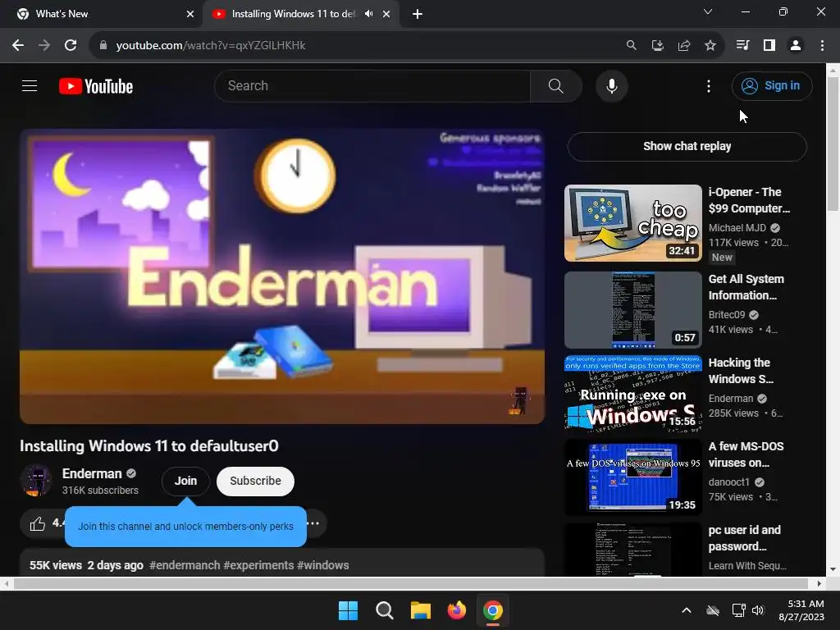Click the video player
Image resolution: width=840 pixels, height=630 pixels.
(282, 276)
